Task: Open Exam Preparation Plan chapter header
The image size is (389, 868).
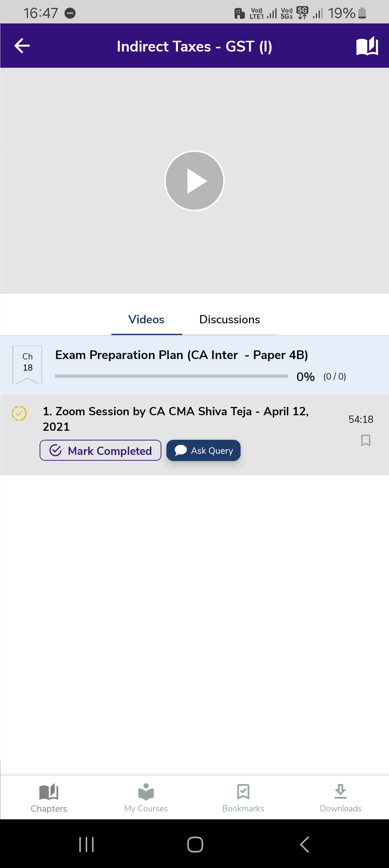Action: tap(182, 355)
